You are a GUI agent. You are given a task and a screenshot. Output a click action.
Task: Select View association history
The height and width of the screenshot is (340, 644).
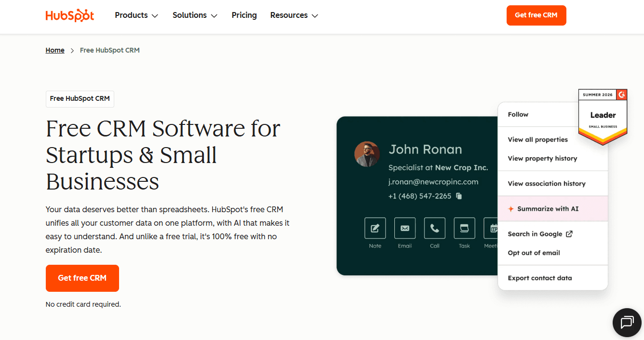pyautogui.click(x=547, y=183)
